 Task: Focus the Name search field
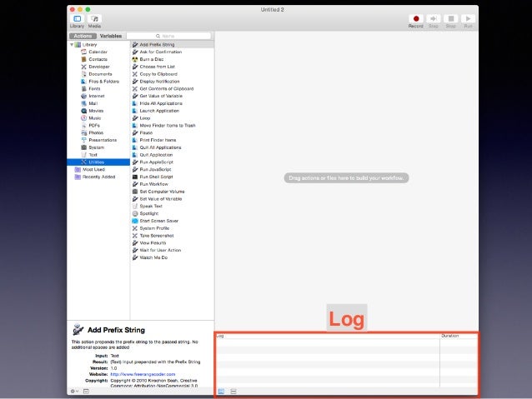click(x=168, y=36)
